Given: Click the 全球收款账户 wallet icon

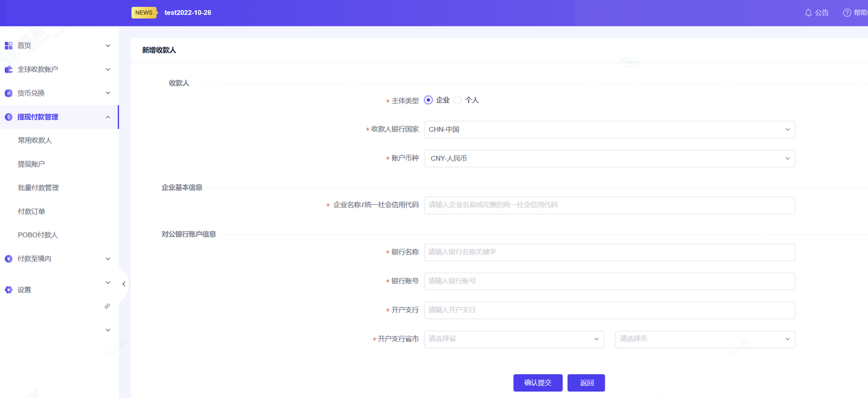Looking at the screenshot, I should (x=9, y=69).
